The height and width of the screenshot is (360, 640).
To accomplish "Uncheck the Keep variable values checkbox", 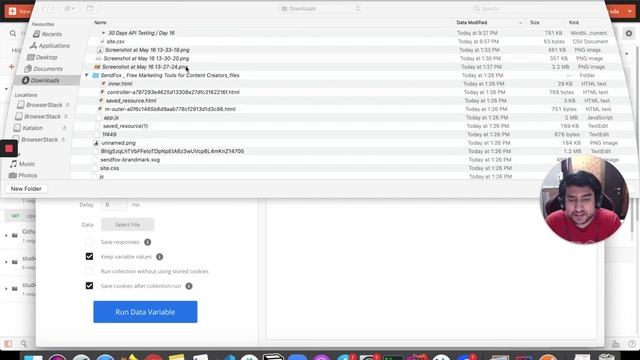I will (89, 256).
